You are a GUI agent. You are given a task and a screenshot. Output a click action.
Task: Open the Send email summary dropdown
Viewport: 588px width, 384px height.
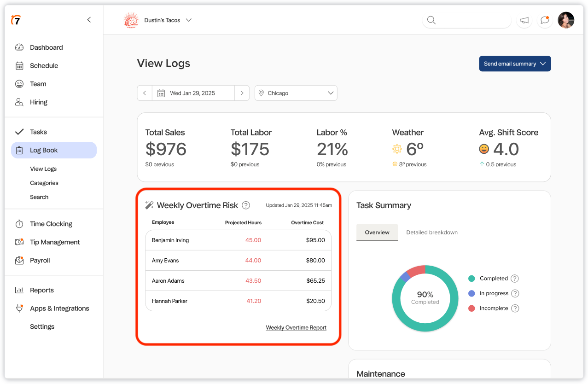pyautogui.click(x=515, y=64)
